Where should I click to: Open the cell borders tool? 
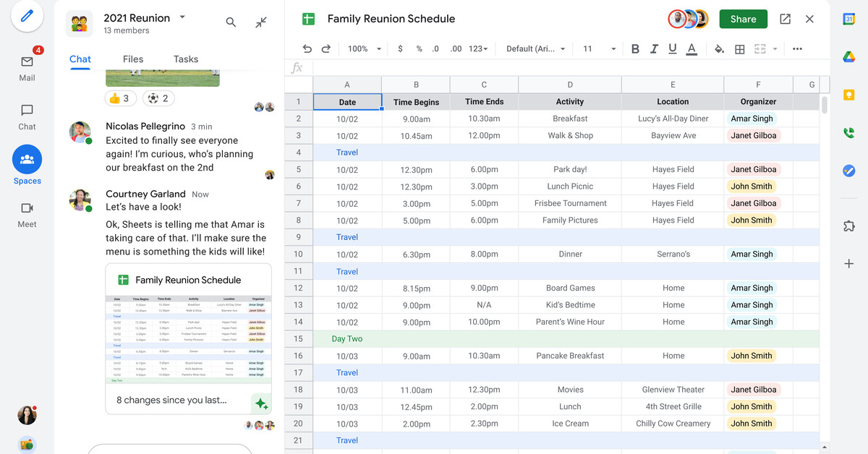coord(740,48)
